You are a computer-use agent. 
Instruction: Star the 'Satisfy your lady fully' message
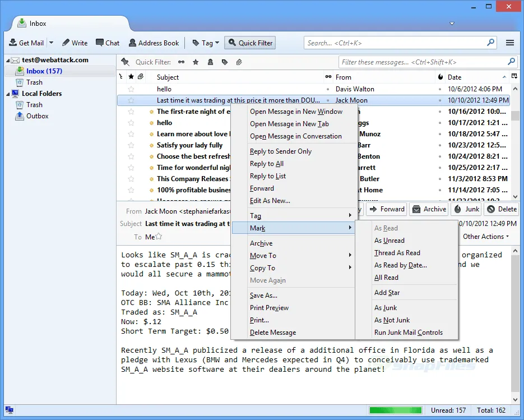[131, 145]
